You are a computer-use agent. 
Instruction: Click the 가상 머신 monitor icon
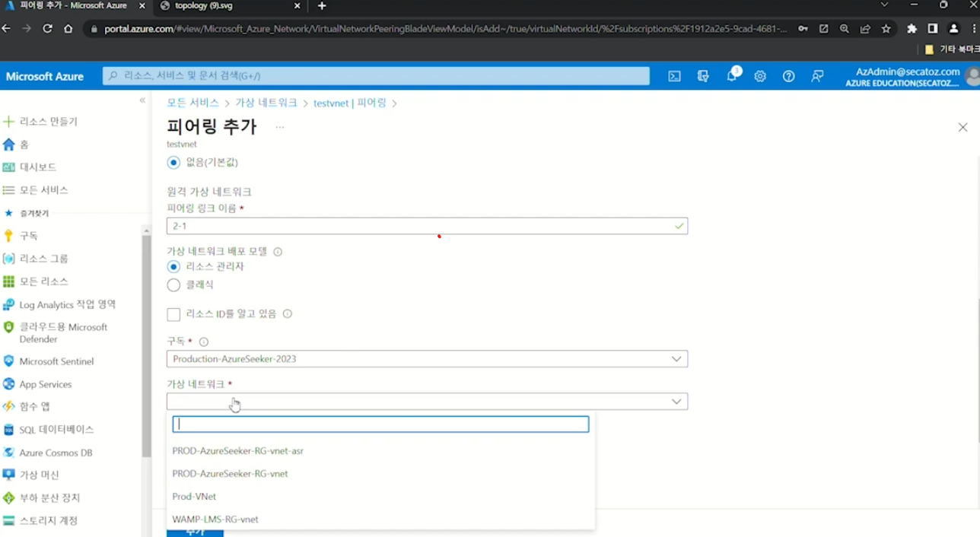pyautogui.click(x=9, y=475)
